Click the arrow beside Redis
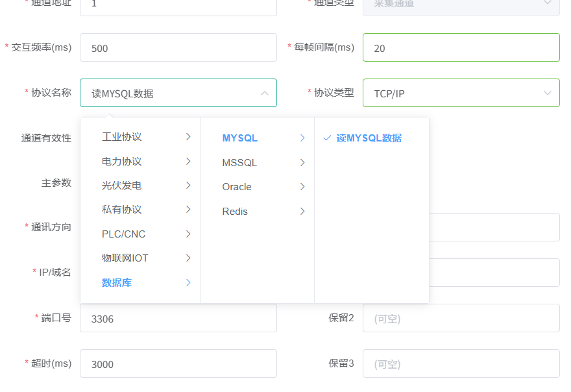The height and width of the screenshot is (392, 571). [302, 211]
